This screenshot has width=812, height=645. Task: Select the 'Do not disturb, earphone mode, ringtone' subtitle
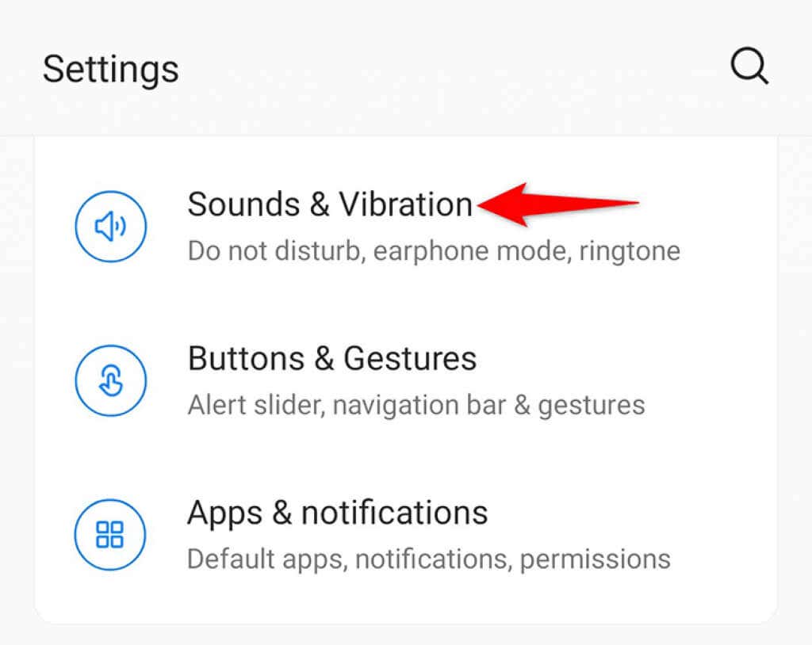[434, 251]
